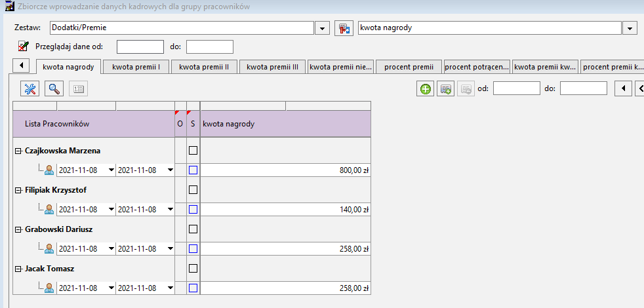The image size is (644, 308).
Task: Click the employee icon under Czajkowska Marzena
Action: tap(49, 170)
